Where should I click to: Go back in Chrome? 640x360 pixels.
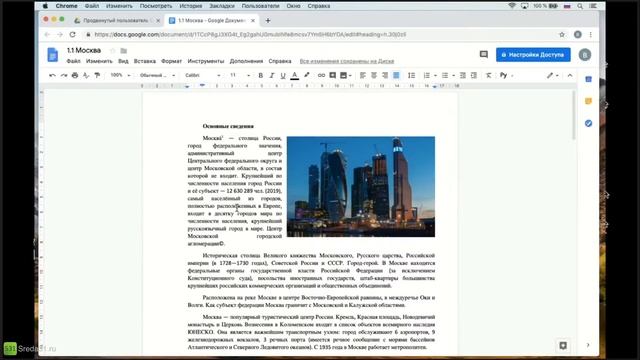[x=47, y=35]
